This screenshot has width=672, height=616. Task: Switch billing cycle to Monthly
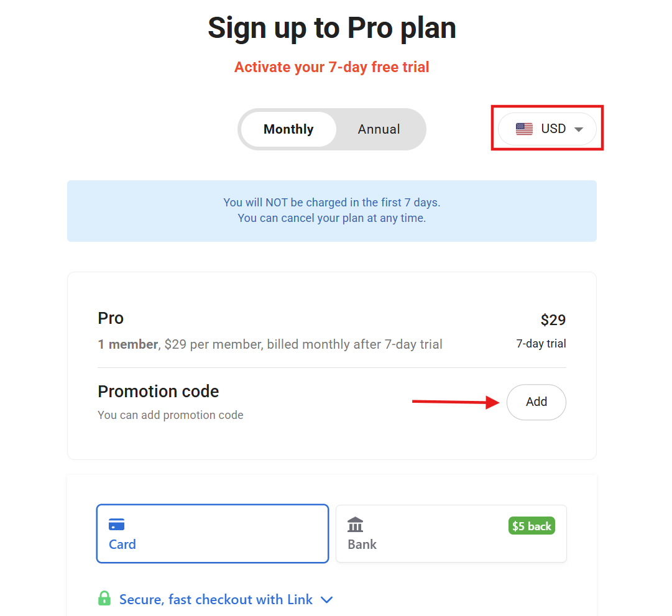[x=288, y=129]
